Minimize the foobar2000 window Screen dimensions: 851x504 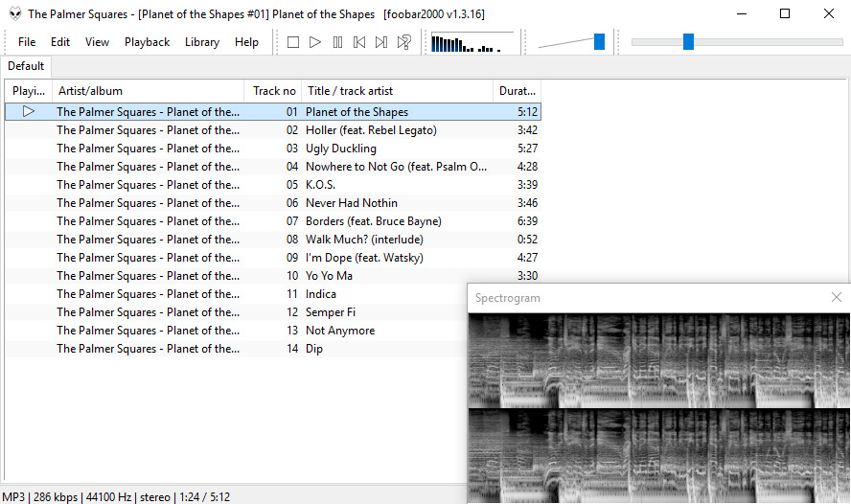point(742,13)
